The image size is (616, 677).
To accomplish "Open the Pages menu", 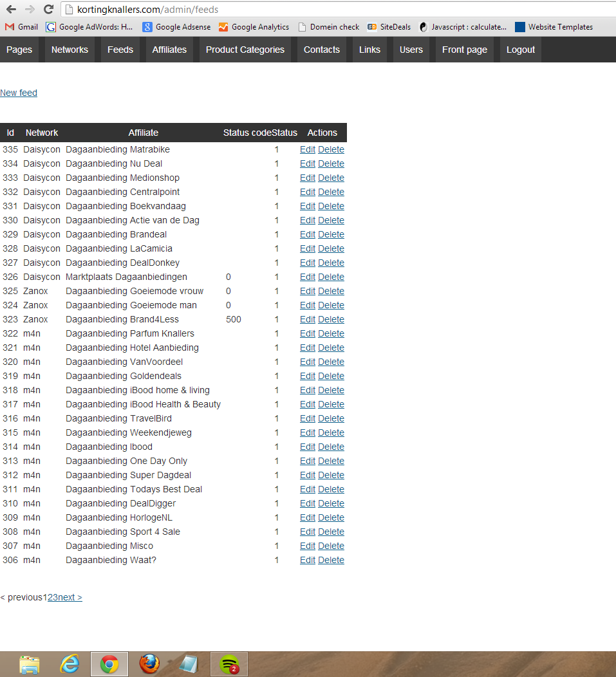I will pyautogui.click(x=19, y=50).
